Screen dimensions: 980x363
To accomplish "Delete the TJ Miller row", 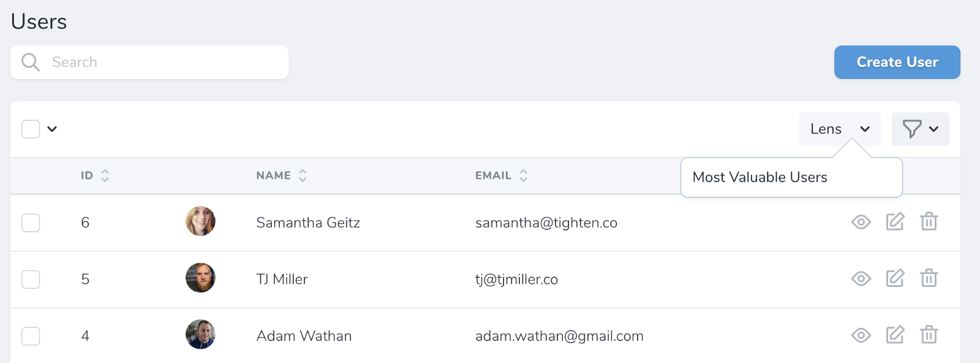I will point(929,278).
